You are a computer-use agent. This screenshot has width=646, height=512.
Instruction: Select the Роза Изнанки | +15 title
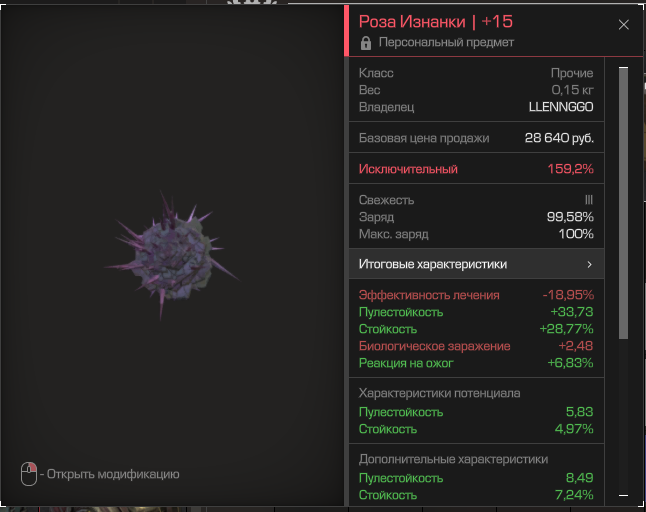point(435,22)
